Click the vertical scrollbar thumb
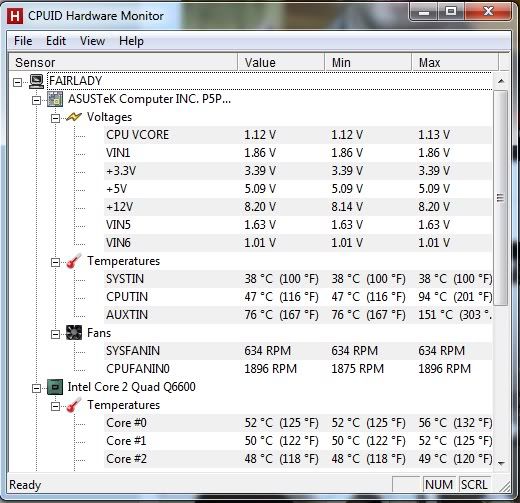This screenshot has height=503, width=520. point(501,198)
